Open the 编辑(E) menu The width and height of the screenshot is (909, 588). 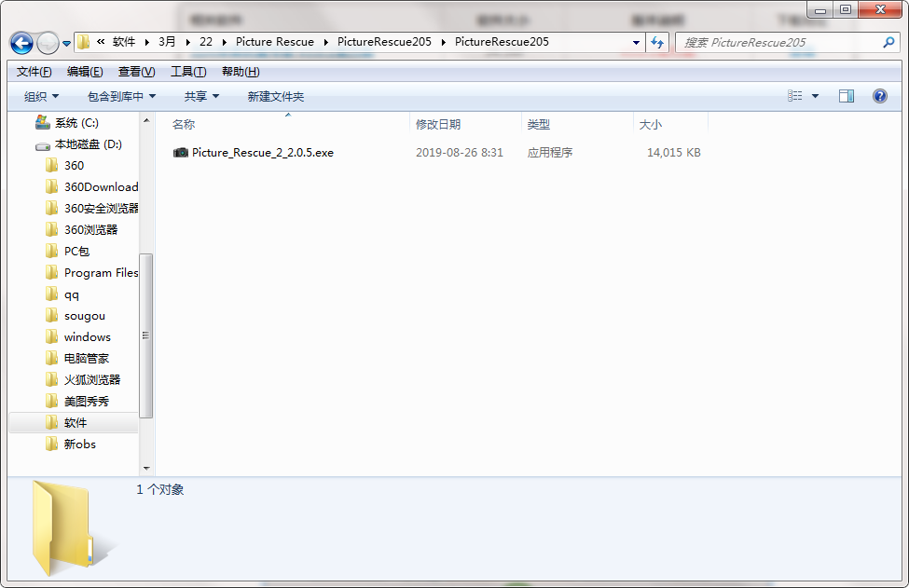pos(85,72)
